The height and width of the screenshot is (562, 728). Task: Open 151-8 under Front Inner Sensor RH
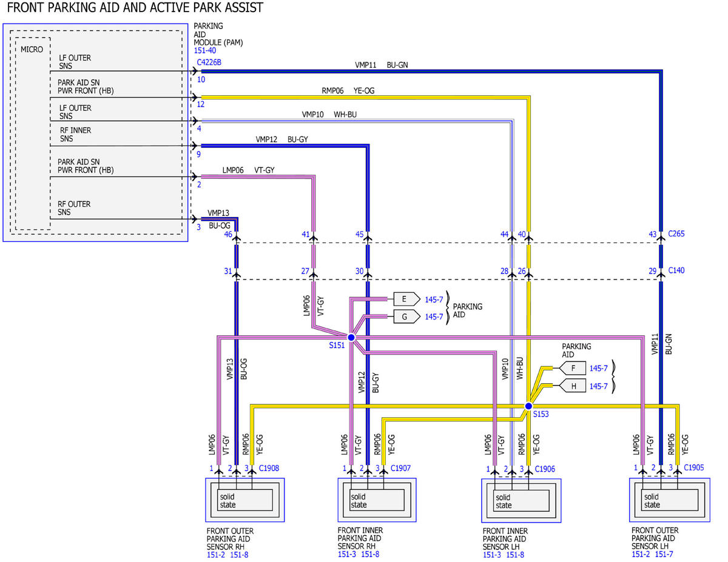[x=370, y=554]
